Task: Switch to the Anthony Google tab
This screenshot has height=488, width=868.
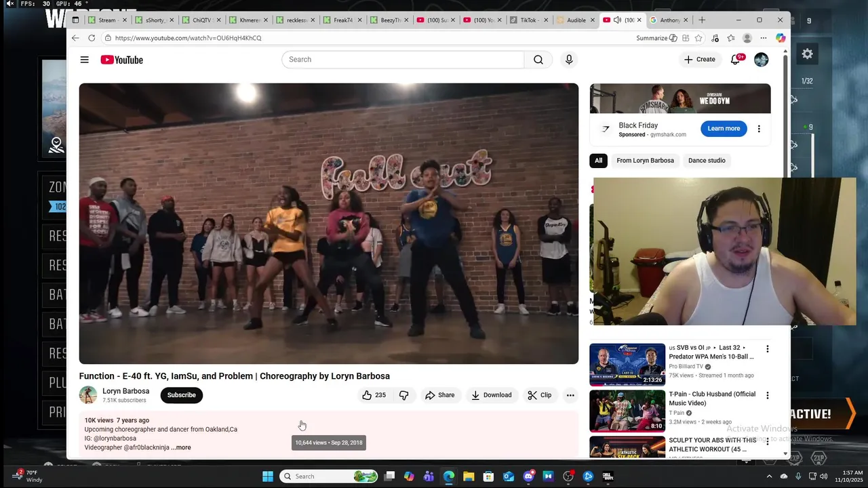Action: point(669,20)
